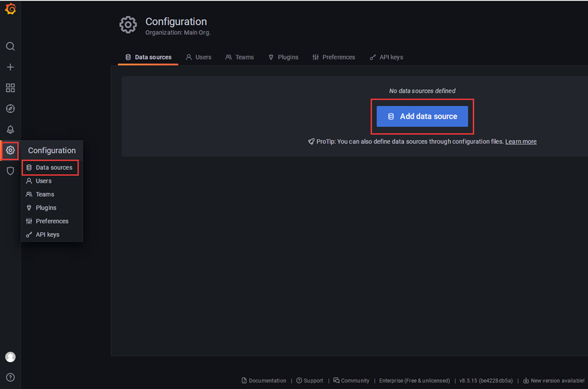Viewport: 588px width, 389px height.
Task: Open the Help question mark icon
Action: click(x=11, y=377)
